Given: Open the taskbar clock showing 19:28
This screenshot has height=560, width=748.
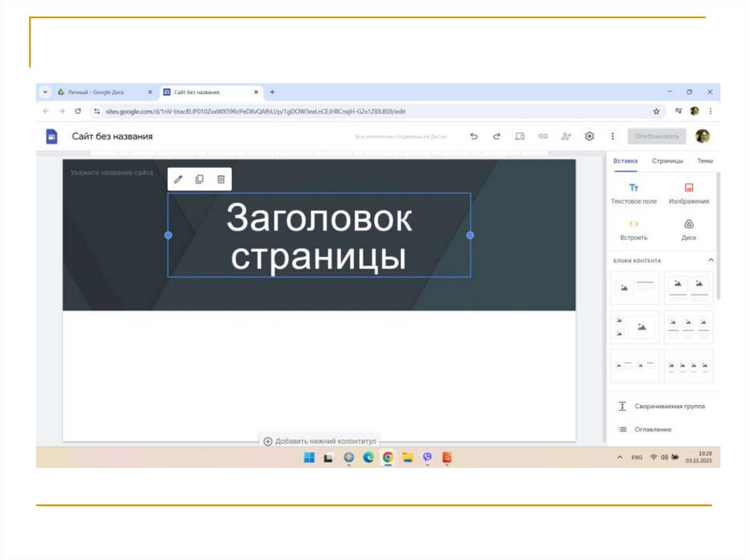Looking at the screenshot, I should point(699,457).
